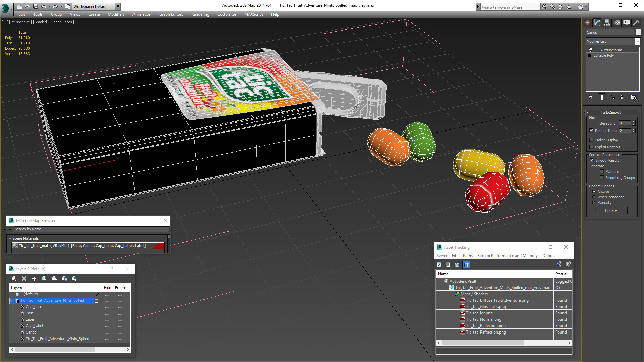
Task: Open the Motion command panel tab
Action: [x=617, y=23]
